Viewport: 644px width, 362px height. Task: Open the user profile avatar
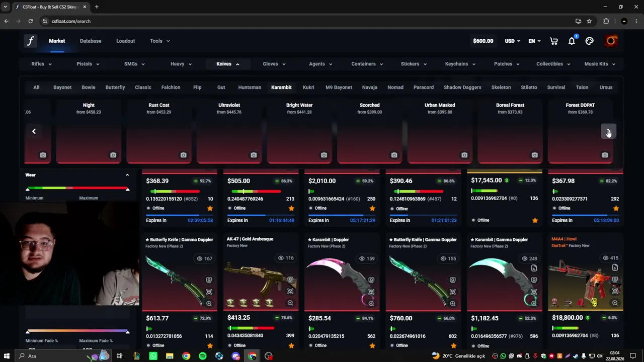click(611, 41)
